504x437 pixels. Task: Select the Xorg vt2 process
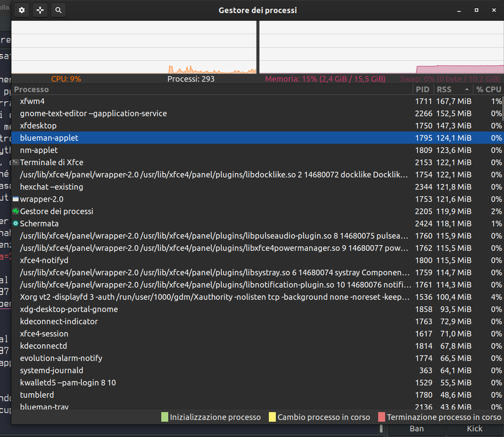[257, 297]
